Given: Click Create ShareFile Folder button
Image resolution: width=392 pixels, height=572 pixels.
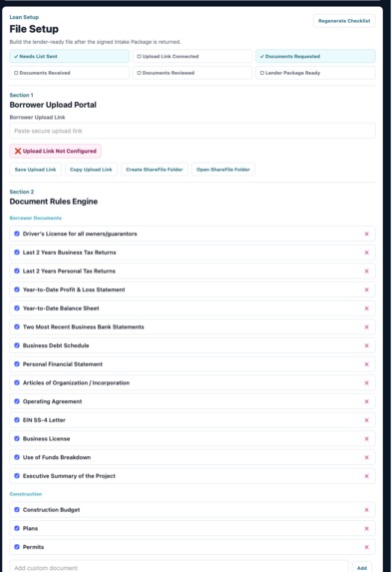Looking at the screenshot, I should click(x=155, y=170).
